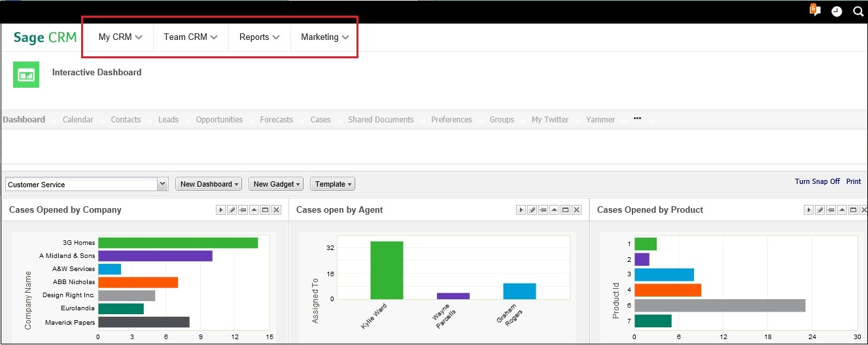Open the New Gadget dropdown button
868x345 pixels.
[x=276, y=184]
